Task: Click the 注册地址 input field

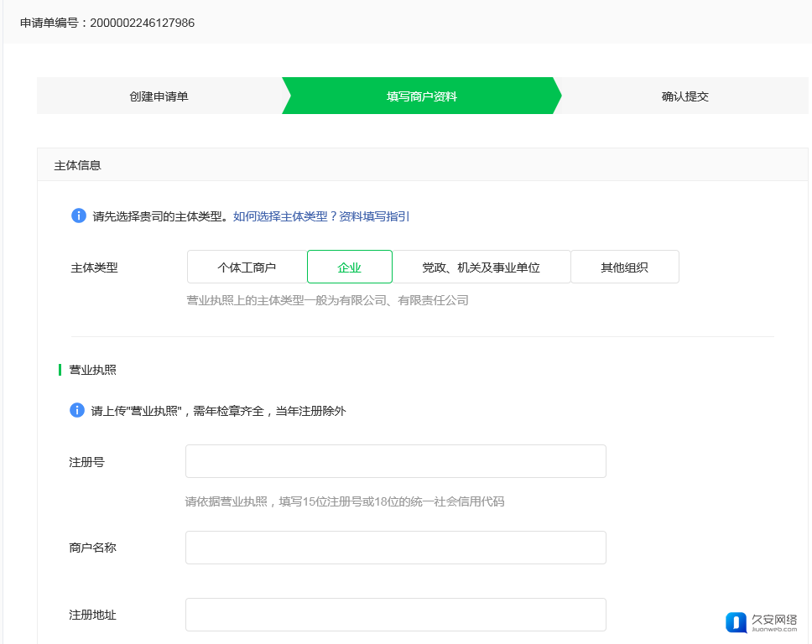Action: [395, 615]
